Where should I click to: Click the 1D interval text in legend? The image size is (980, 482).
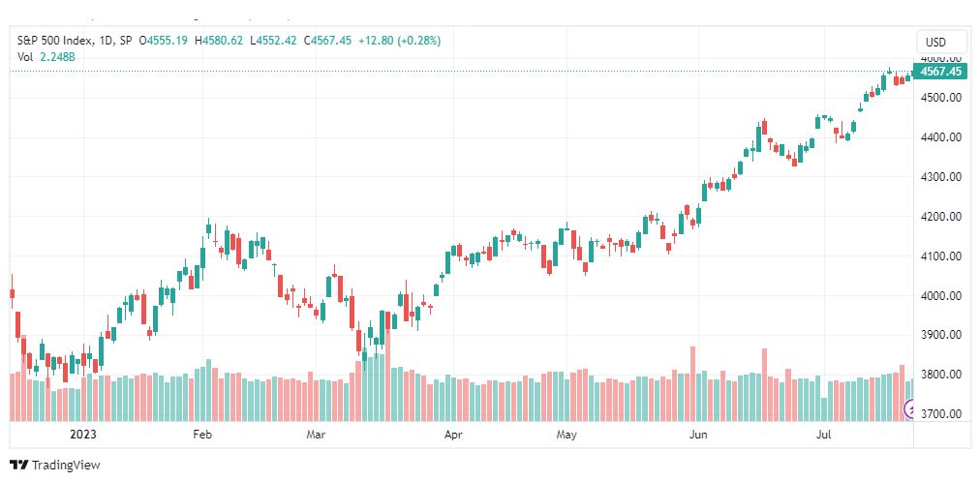pos(107,41)
